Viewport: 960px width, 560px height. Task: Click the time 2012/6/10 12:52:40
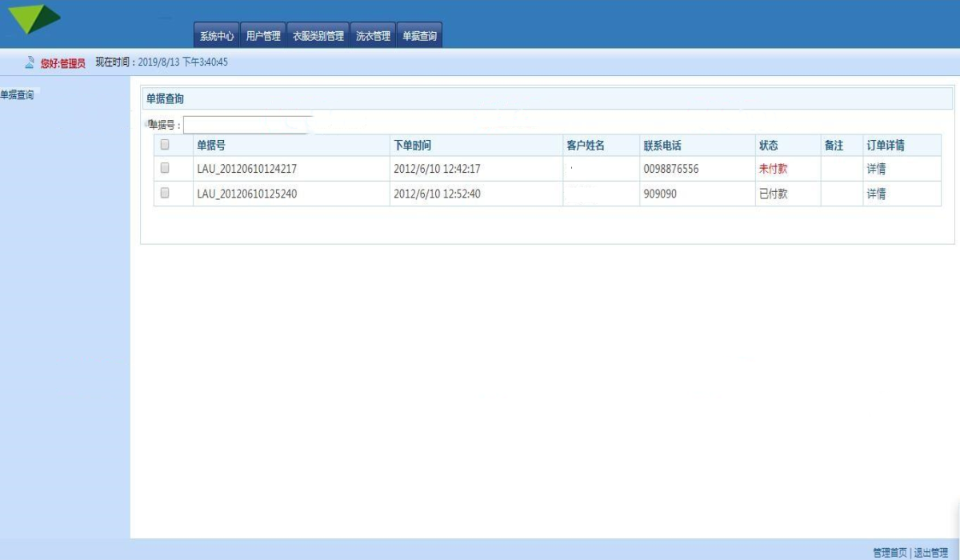click(x=437, y=194)
